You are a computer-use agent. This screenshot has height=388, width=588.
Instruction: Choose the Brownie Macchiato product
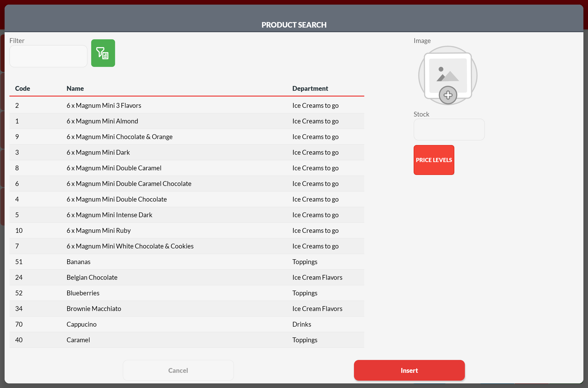[x=94, y=308]
